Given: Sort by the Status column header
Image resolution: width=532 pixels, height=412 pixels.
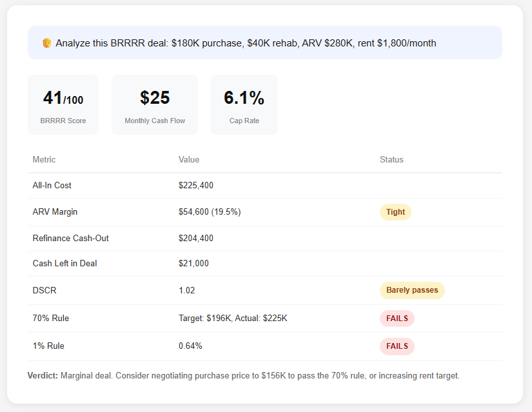Looking at the screenshot, I should 391,159.
